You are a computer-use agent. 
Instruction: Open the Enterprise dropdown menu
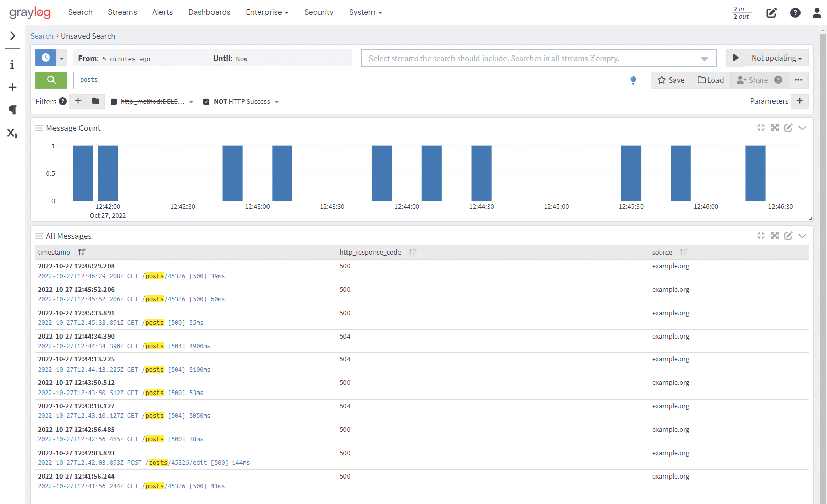coord(267,12)
